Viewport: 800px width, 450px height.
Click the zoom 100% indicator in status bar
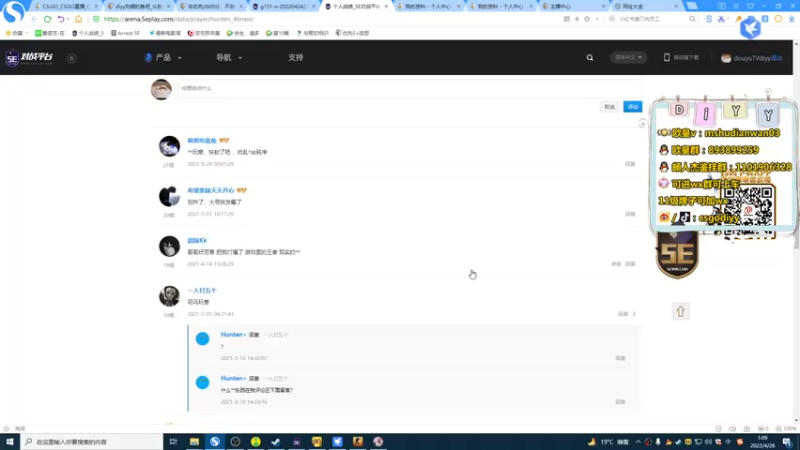pyautogui.click(x=786, y=429)
